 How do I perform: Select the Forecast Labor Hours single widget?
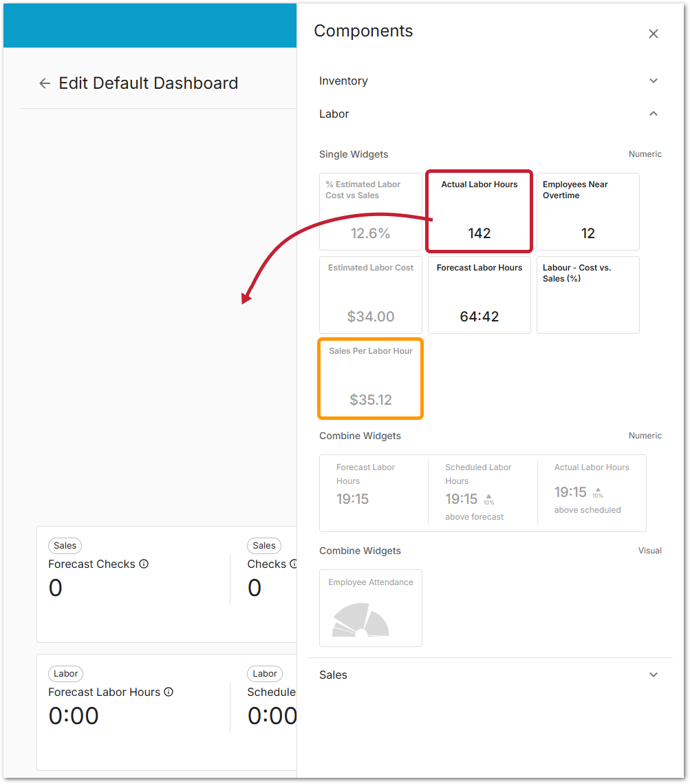(479, 295)
